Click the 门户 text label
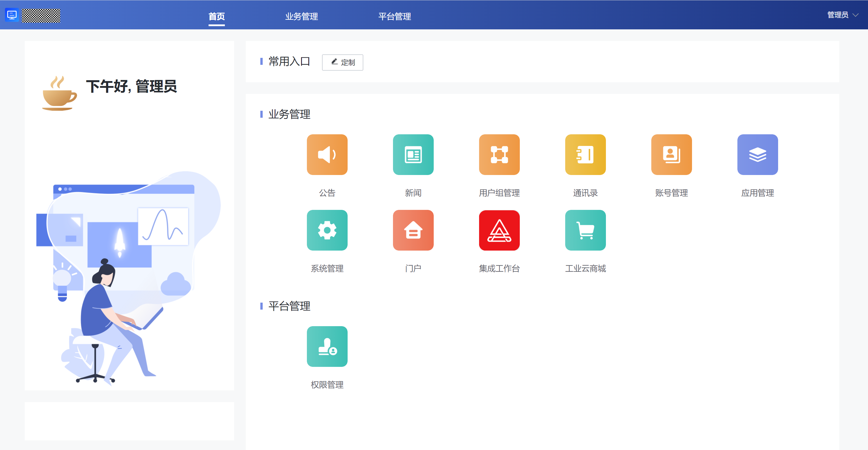The image size is (868, 450). click(x=413, y=268)
